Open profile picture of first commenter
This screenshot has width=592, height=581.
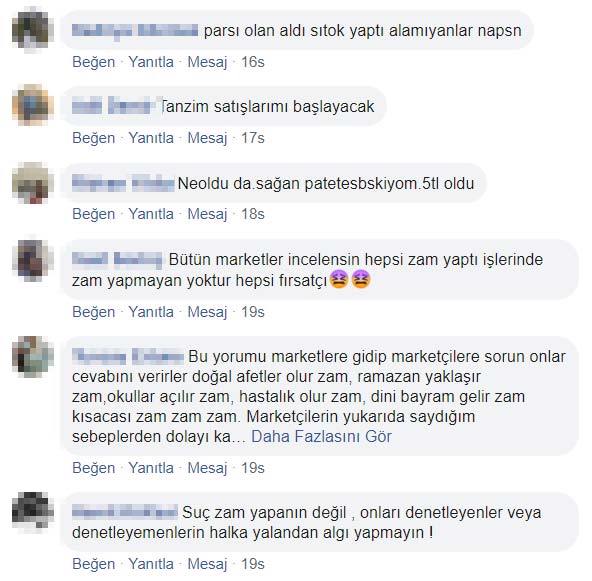click(32, 29)
